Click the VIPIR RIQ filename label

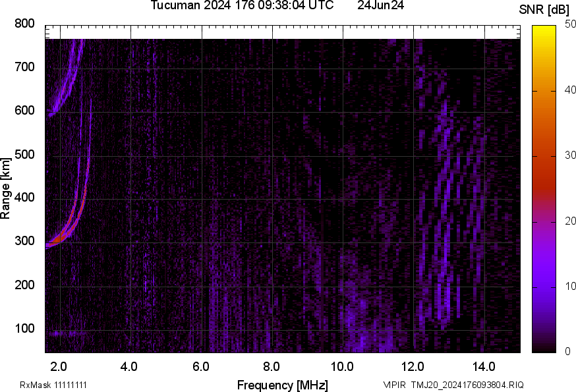coord(453,385)
